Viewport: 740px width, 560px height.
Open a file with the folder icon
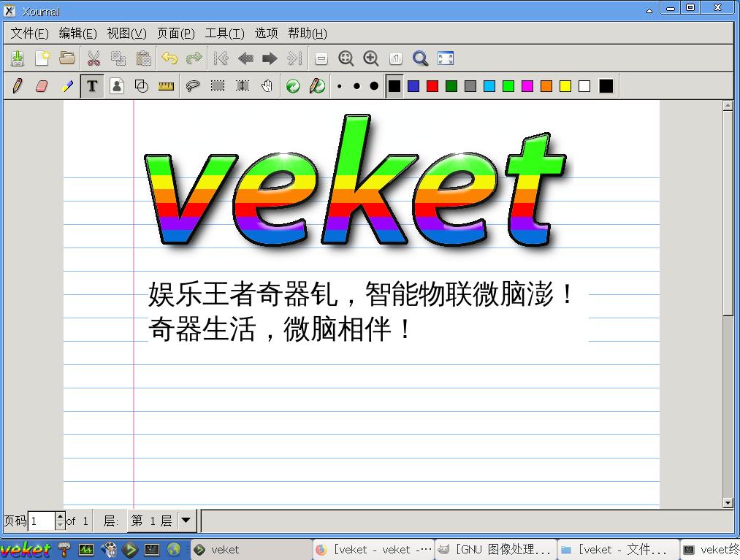point(67,58)
